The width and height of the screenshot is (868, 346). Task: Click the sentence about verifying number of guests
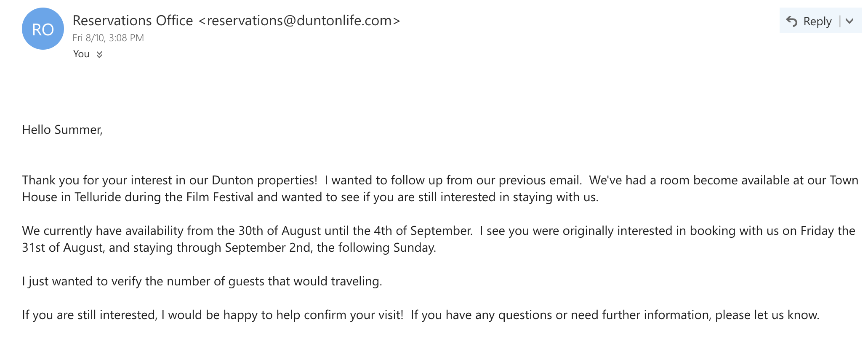point(202,281)
